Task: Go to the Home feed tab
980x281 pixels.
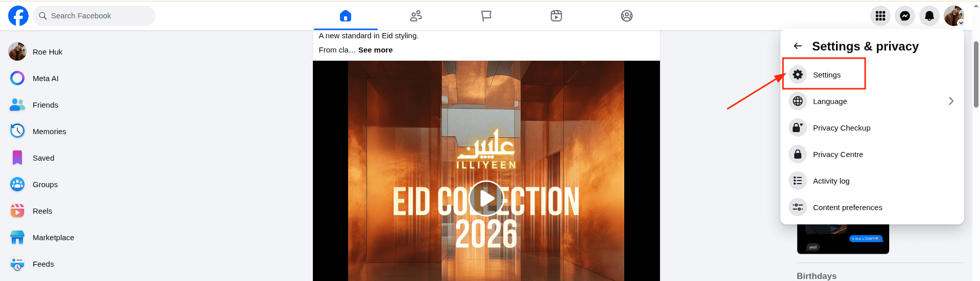Action: point(346,16)
